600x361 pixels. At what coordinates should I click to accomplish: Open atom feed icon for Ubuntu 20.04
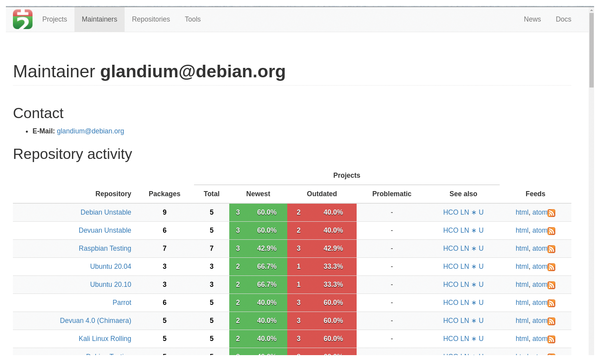pos(551,267)
